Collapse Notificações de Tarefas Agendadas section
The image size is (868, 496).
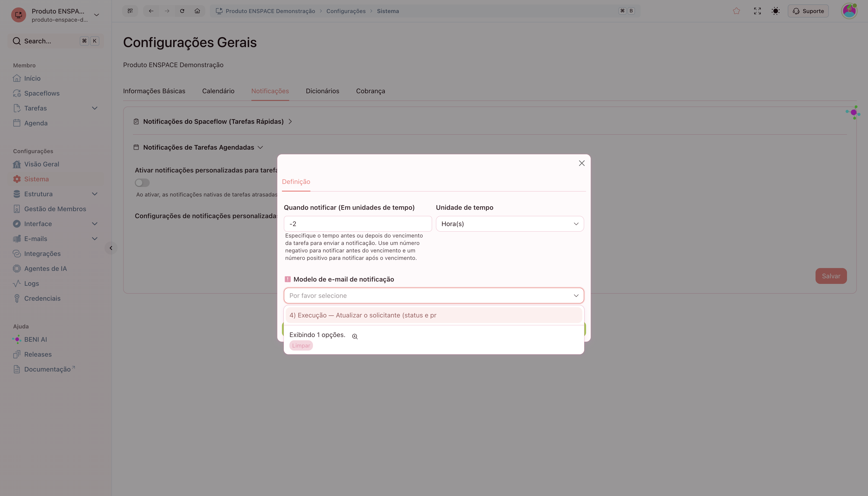(x=198, y=148)
